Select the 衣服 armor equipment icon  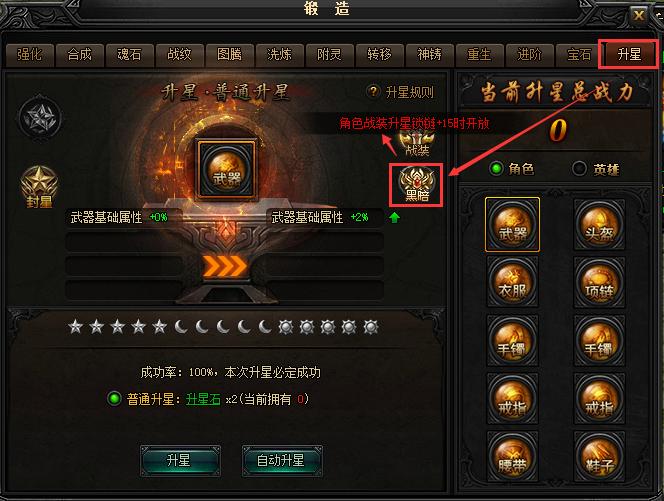[512, 282]
